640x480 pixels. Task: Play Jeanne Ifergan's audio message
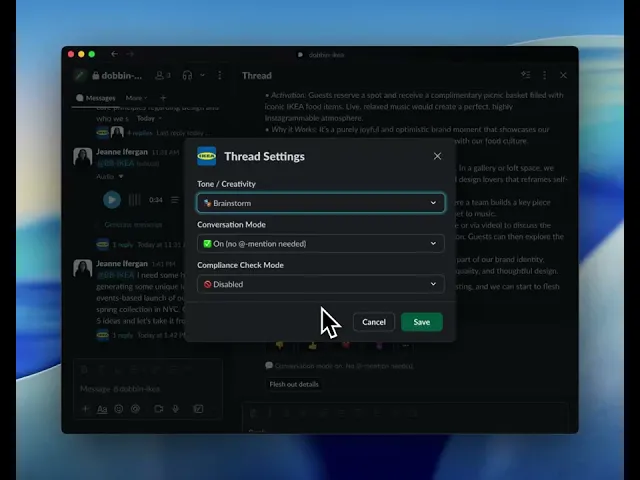click(x=111, y=200)
